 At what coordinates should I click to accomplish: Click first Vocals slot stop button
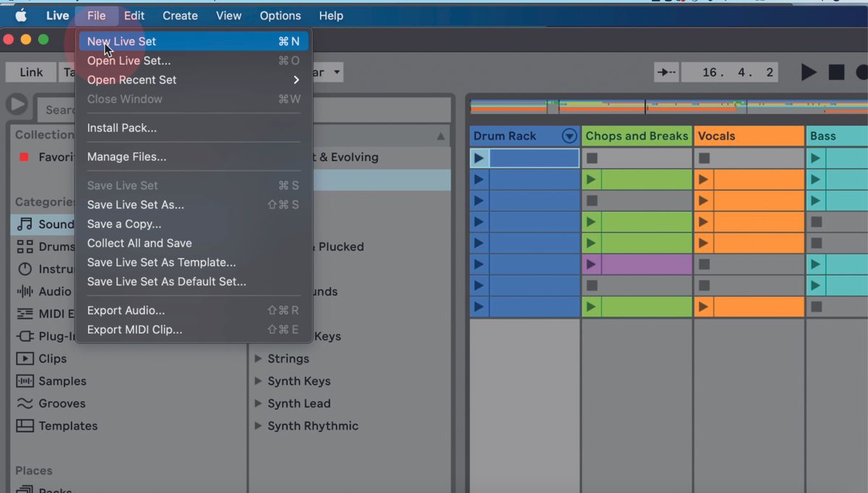(x=704, y=158)
